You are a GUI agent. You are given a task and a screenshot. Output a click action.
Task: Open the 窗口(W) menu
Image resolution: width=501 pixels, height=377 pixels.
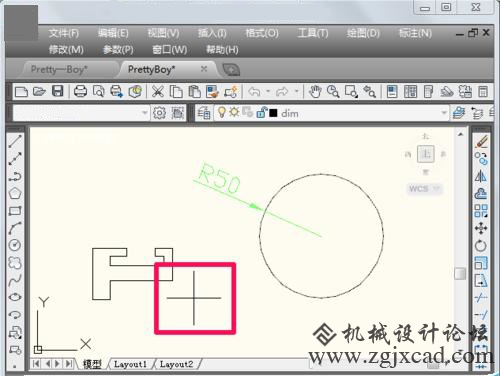click(x=169, y=50)
